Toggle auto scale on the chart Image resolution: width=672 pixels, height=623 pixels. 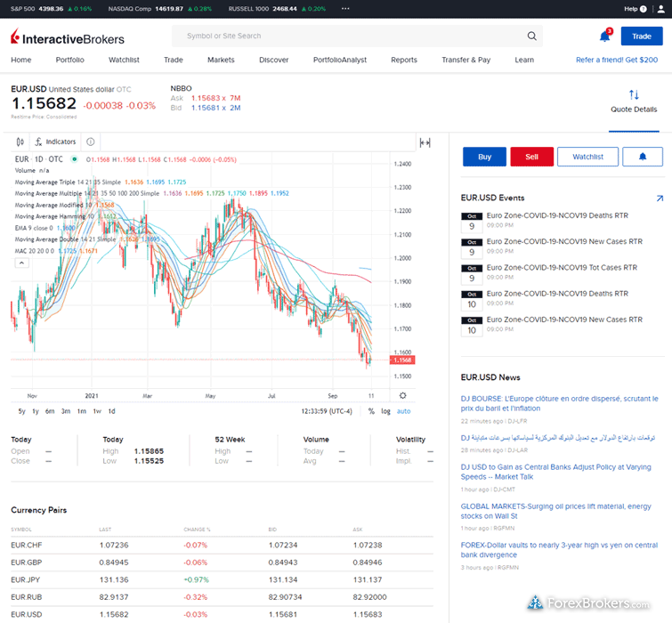coord(403,411)
